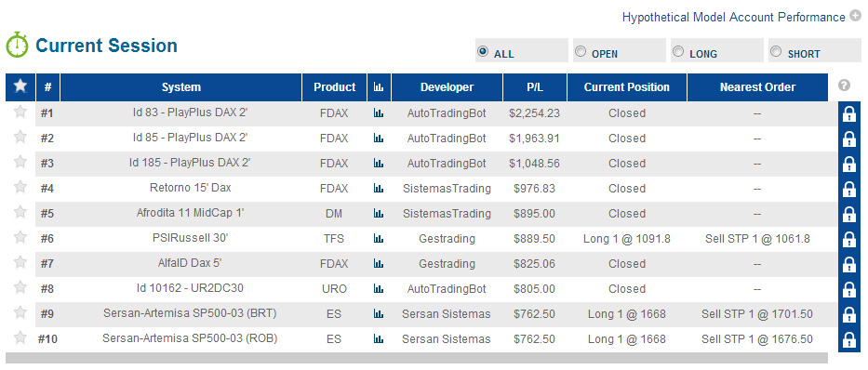Open chart icon for Afrodita 11 MidCap 1'

pyautogui.click(x=379, y=214)
